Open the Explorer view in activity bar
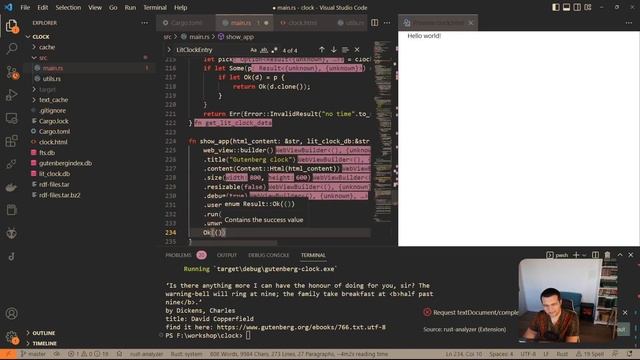640x360 pixels. tap(11, 26)
